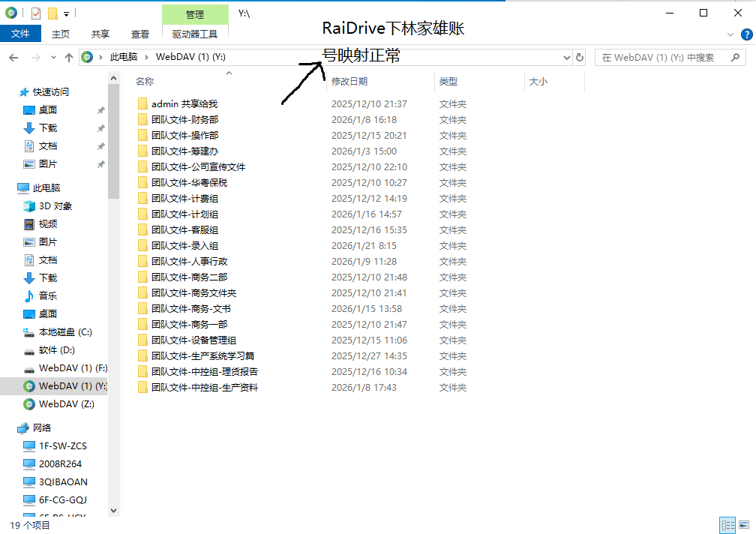Screen dimensions: 756x534
Task: Select the 团队文件-录入组 folder
Action: (184, 246)
